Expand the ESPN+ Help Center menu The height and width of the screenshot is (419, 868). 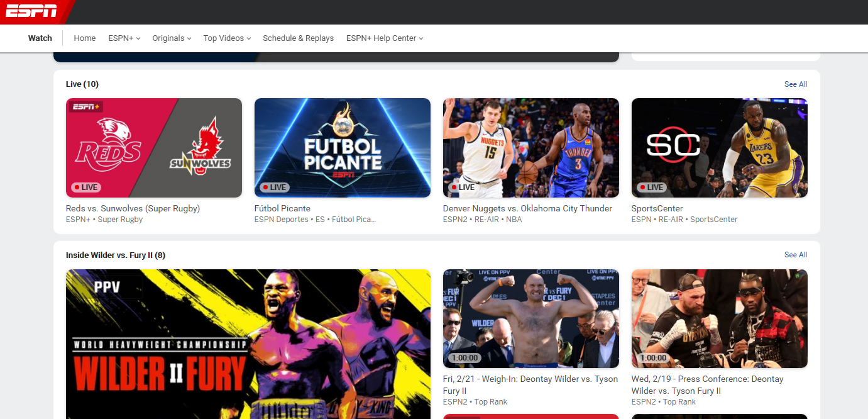384,38
